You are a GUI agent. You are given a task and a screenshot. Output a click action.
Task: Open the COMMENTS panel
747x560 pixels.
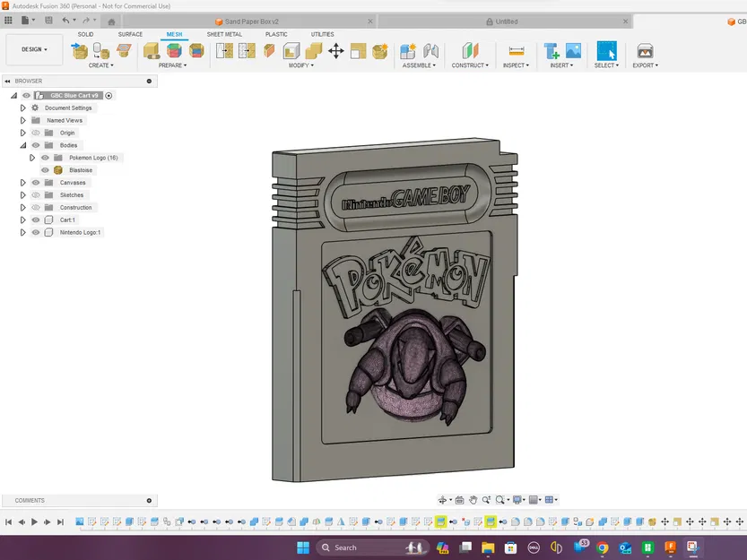pos(29,500)
